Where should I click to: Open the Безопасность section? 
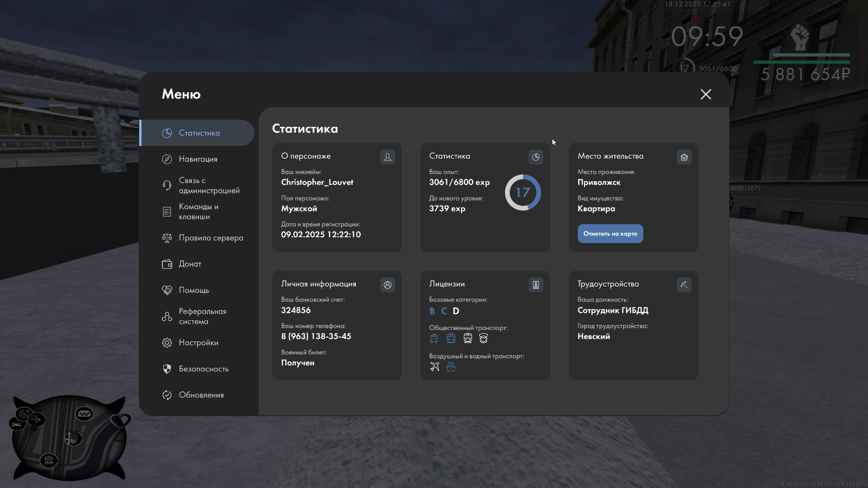tap(203, 369)
